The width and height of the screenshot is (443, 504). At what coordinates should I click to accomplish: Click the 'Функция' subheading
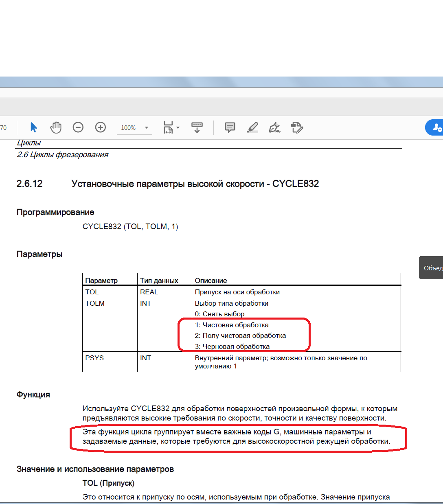33,394
